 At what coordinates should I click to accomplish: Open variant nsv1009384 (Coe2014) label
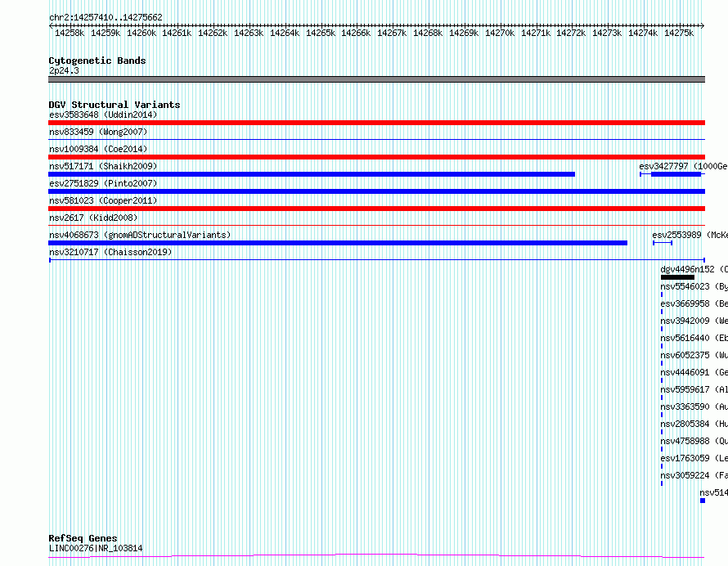pyautogui.click(x=98, y=149)
